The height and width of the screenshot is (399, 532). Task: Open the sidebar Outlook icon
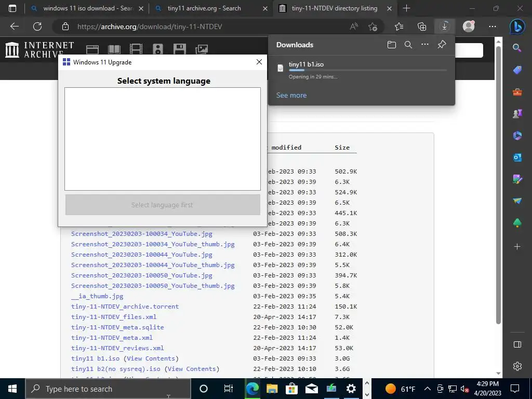click(517, 157)
